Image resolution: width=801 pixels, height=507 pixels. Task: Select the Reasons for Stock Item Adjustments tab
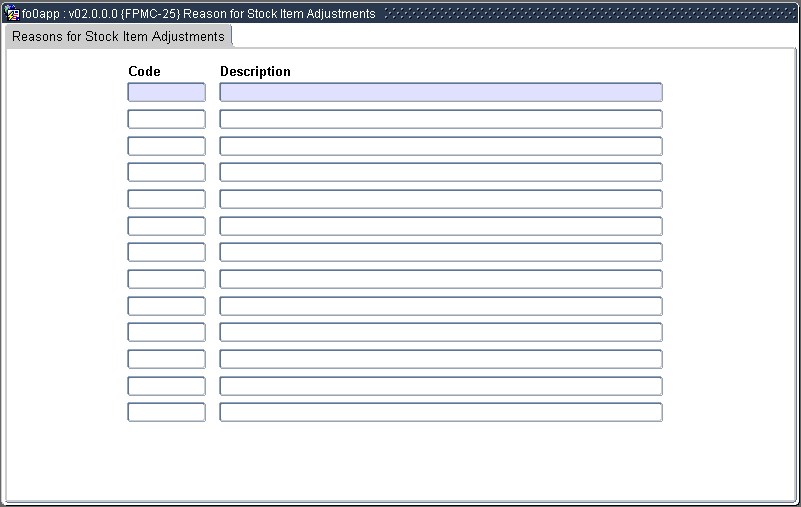point(118,37)
